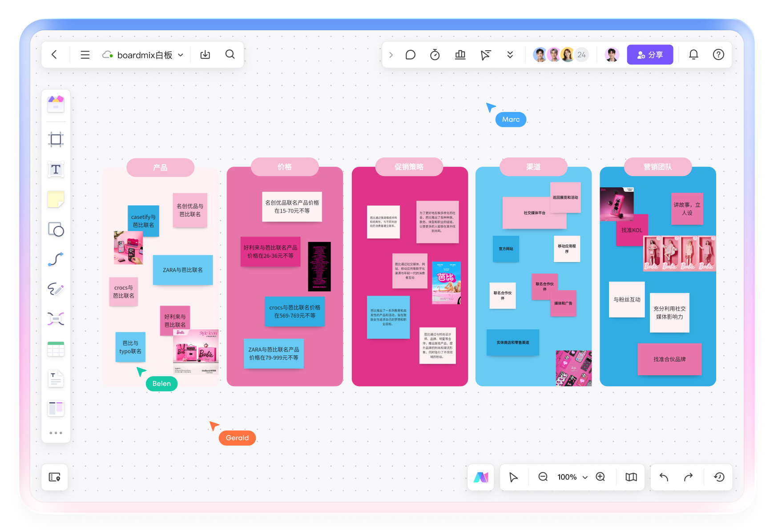This screenshot has width=774, height=532.
Task: Click the 分享 share button
Action: point(649,55)
